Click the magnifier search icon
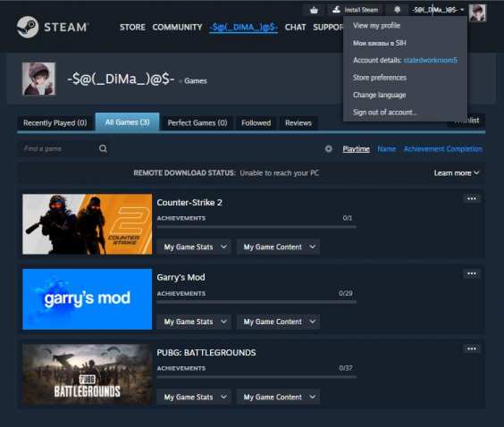Image resolution: width=504 pixels, height=427 pixels. [103, 148]
